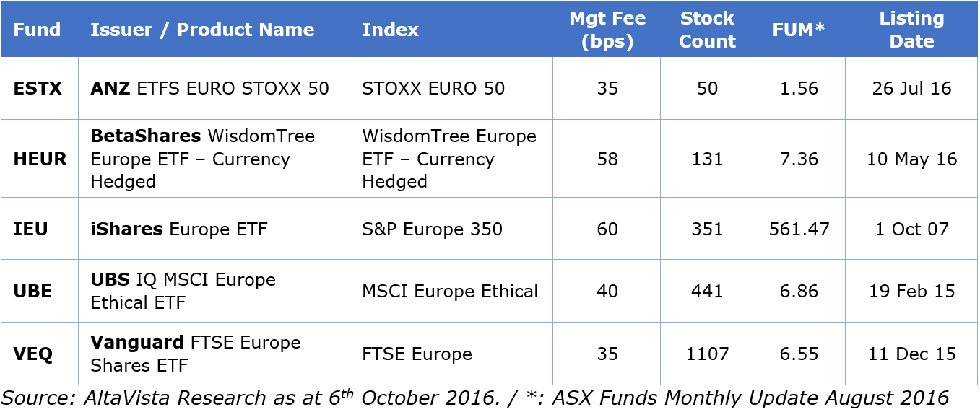
Task: Click the IEU fund ticker cell
Action: click(31, 229)
